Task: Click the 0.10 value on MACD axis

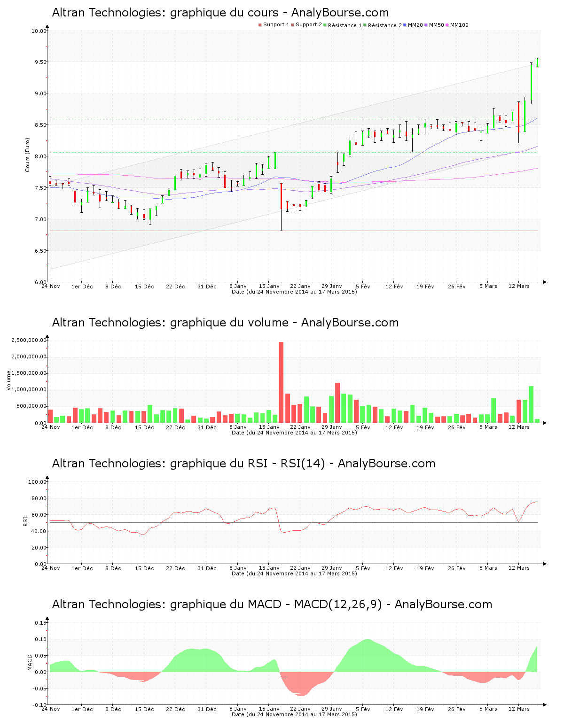Action: 41,639
